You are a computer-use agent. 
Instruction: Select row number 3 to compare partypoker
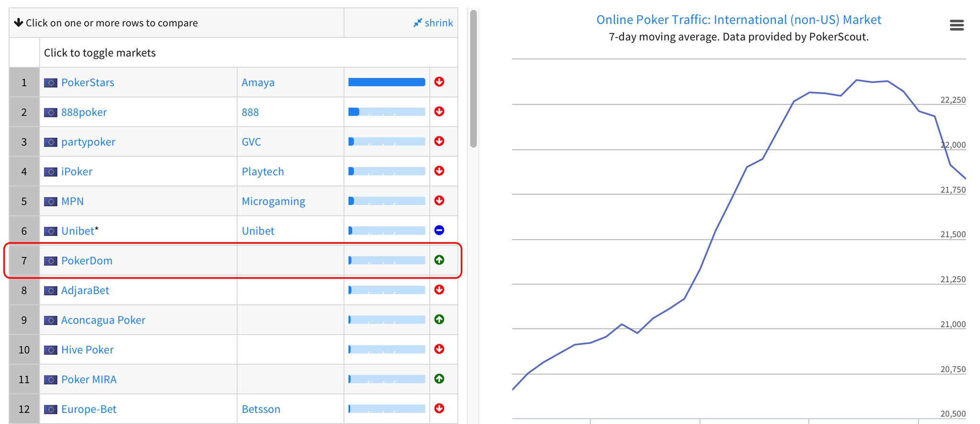point(24,142)
